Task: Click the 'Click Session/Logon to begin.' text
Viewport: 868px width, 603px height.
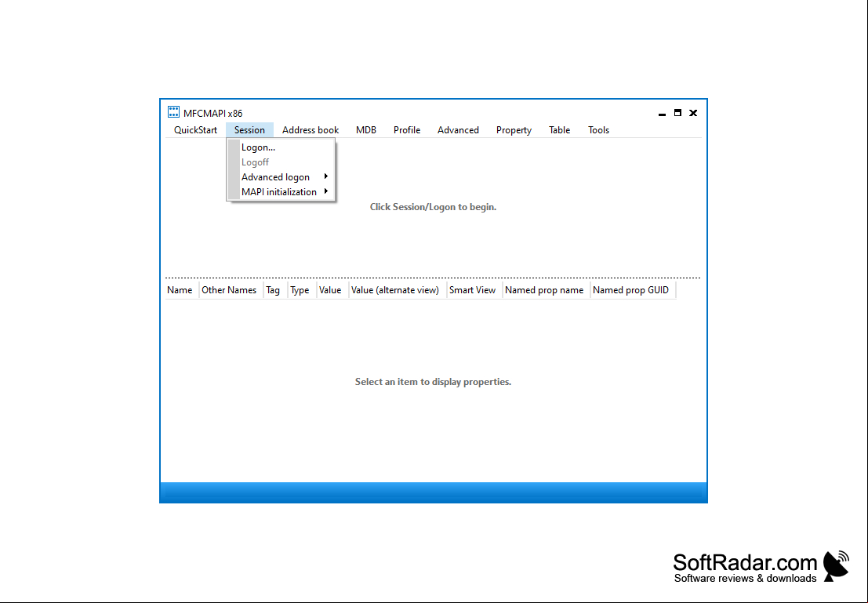Action: point(433,207)
